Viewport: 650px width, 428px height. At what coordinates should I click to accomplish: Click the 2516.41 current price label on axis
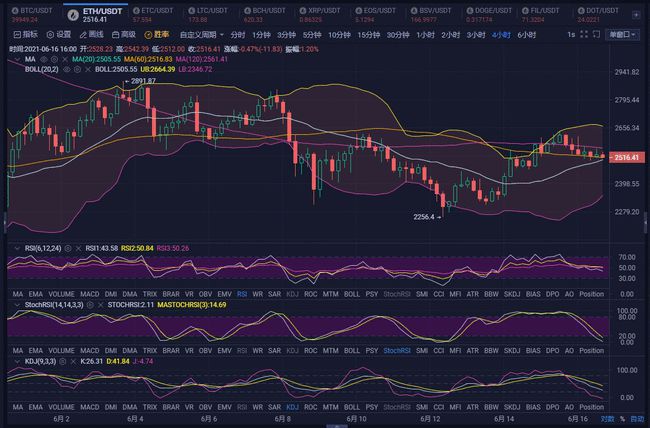(x=626, y=157)
